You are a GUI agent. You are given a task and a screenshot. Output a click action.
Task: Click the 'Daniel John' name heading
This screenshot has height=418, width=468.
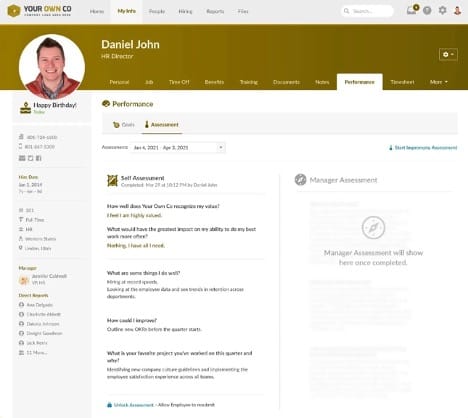pyautogui.click(x=130, y=44)
